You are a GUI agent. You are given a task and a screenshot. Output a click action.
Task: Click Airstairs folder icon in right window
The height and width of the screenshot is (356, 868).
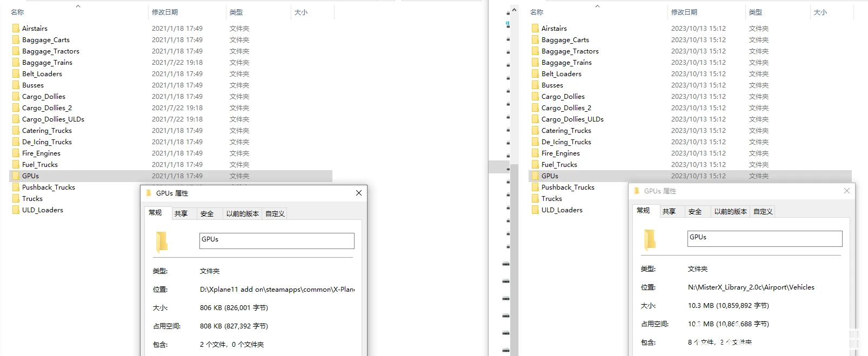click(535, 28)
